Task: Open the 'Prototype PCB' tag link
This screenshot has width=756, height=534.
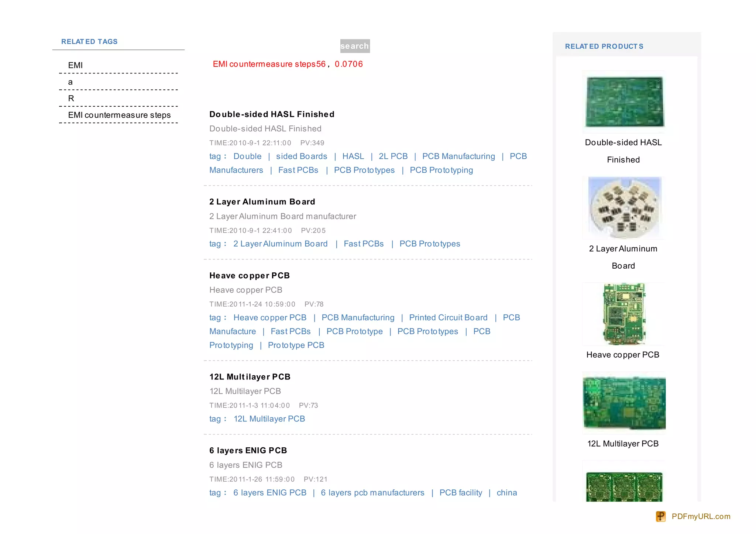Action: (x=296, y=345)
